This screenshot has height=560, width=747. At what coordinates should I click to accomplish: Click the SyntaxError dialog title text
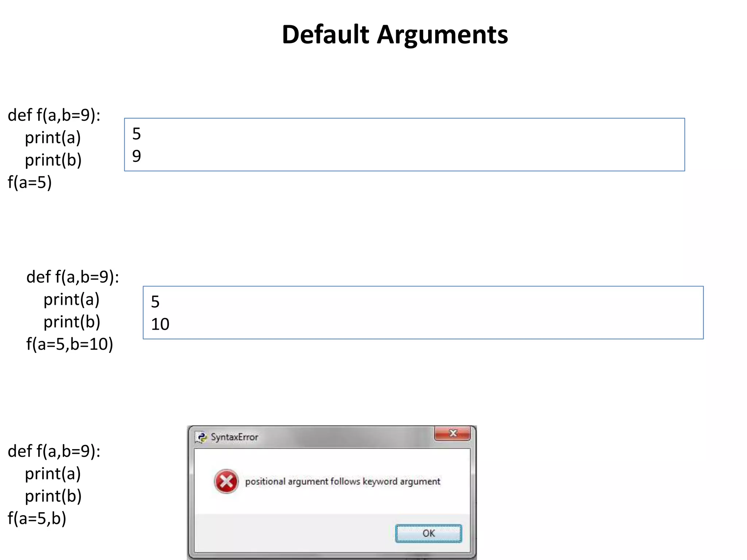click(234, 437)
